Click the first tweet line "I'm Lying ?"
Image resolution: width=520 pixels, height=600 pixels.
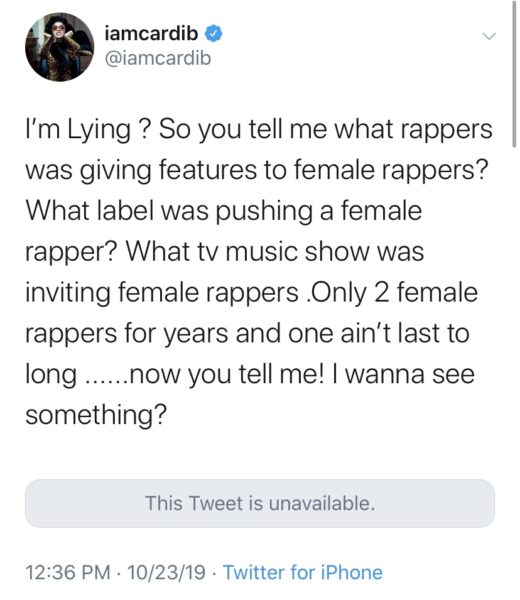tap(88, 129)
